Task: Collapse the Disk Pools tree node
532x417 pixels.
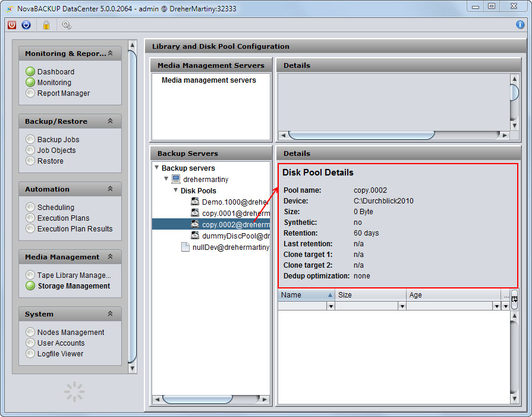Action: [176, 190]
